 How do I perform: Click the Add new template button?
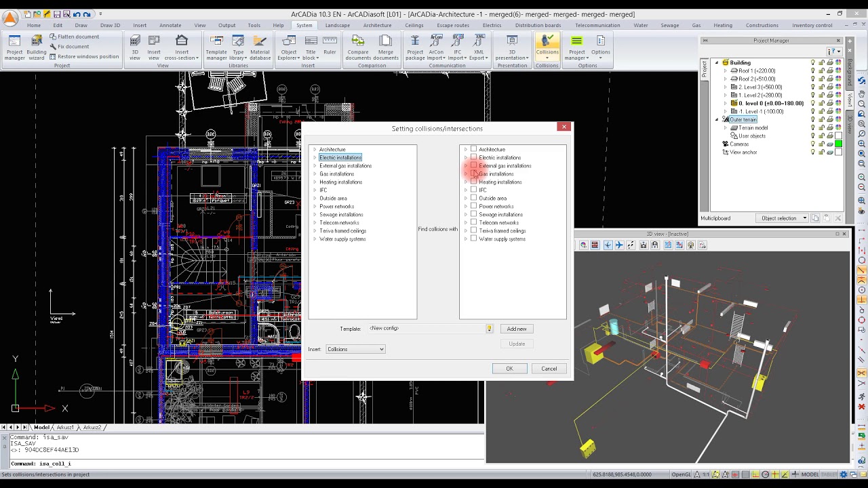coord(517,329)
